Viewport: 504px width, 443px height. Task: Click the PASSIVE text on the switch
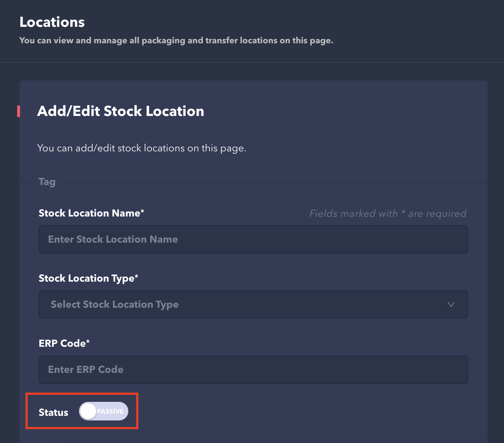tap(110, 412)
